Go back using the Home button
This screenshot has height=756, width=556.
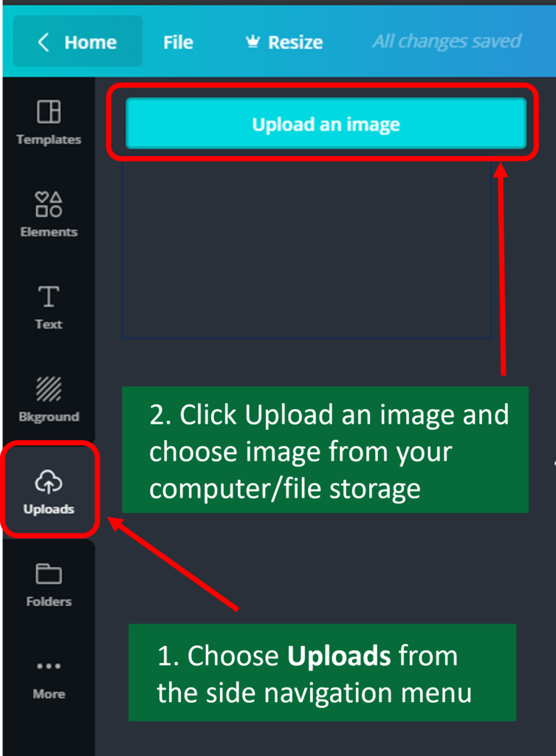click(78, 41)
